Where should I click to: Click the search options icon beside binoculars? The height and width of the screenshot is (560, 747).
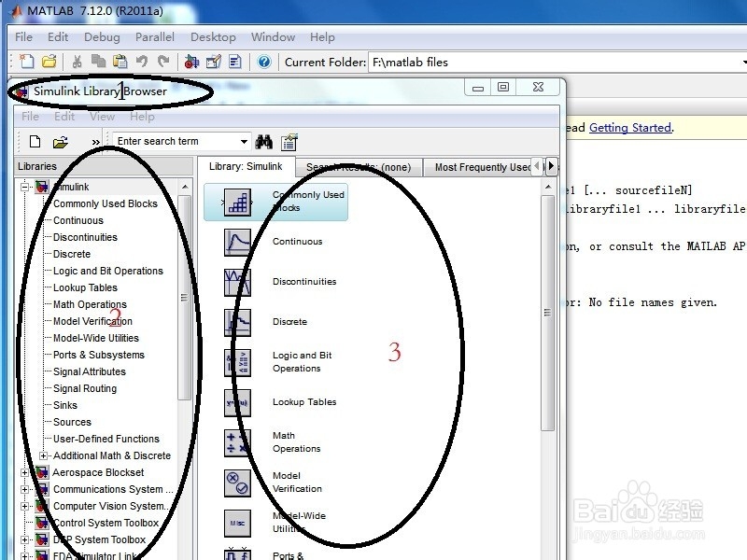tap(289, 142)
